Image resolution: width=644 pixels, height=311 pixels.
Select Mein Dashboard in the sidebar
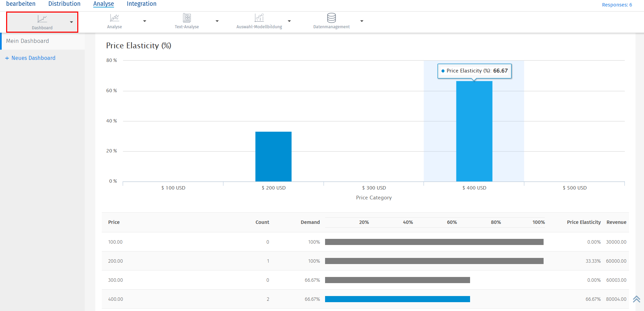pyautogui.click(x=28, y=41)
